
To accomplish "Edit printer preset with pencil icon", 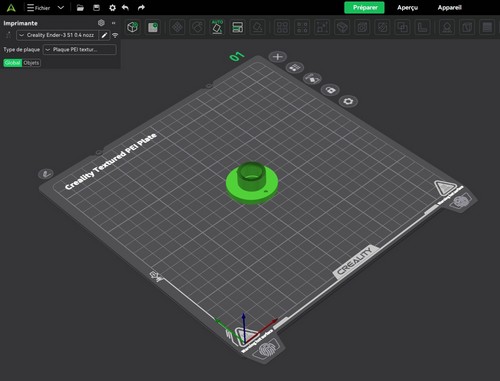I will point(104,35).
